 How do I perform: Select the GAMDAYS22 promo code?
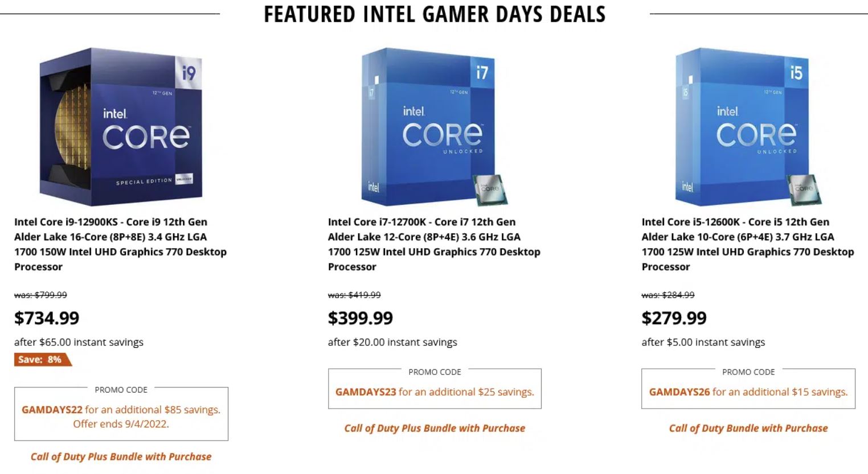tap(53, 410)
